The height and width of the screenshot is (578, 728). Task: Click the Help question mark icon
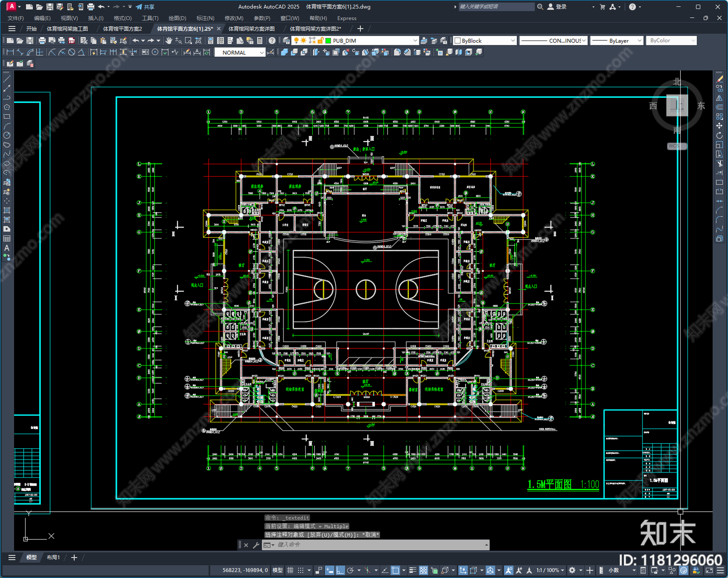272,41
